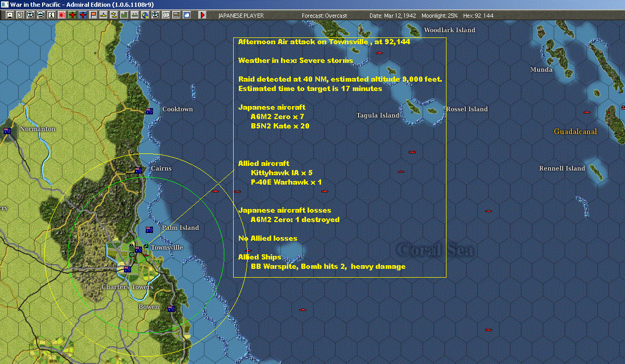Click the Townsville map label
This screenshot has width=625, height=364.
pos(167,248)
